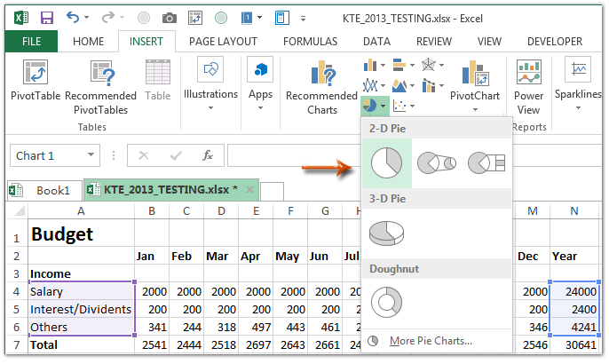
Task: Switch to the FORMULAS tab
Action: coord(311,41)
